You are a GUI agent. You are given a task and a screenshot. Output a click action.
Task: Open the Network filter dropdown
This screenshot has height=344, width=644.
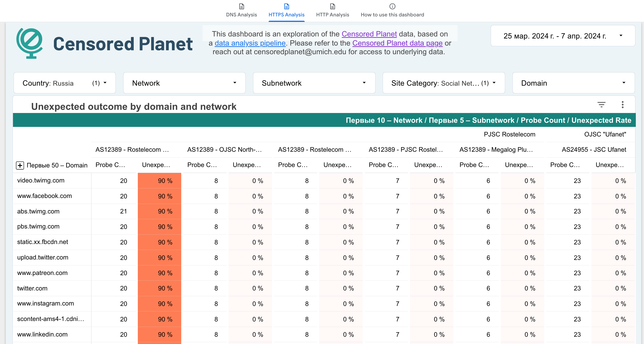[x=184, y=83]
